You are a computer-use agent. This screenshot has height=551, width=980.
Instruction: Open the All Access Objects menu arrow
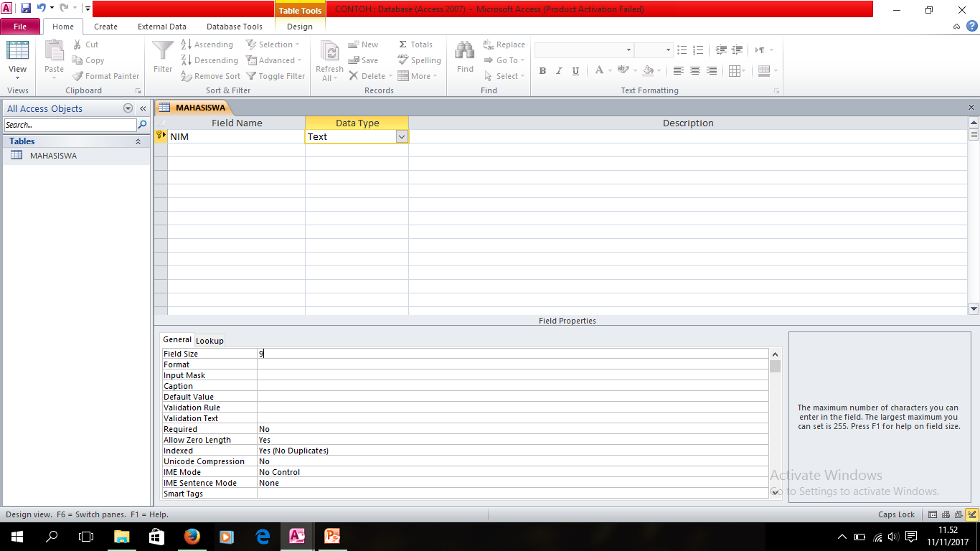pos(128,108)
